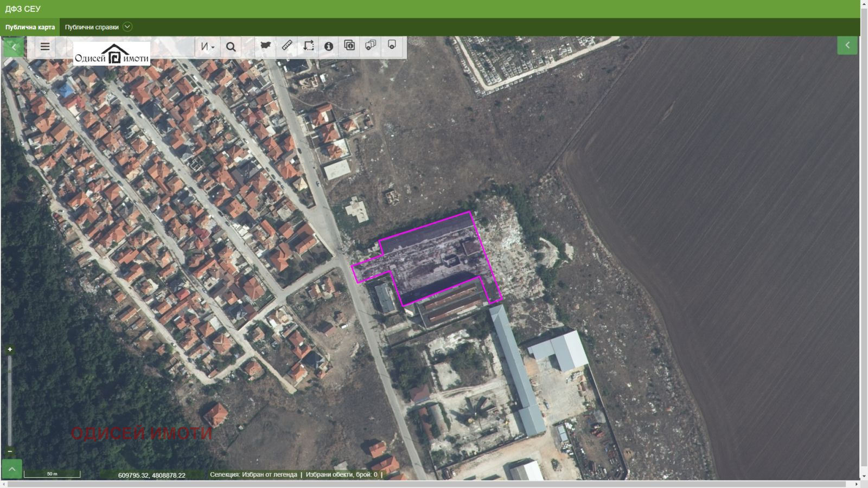Click the info identify tool icon
Screen dimensions: 868x488
(329, 46)
